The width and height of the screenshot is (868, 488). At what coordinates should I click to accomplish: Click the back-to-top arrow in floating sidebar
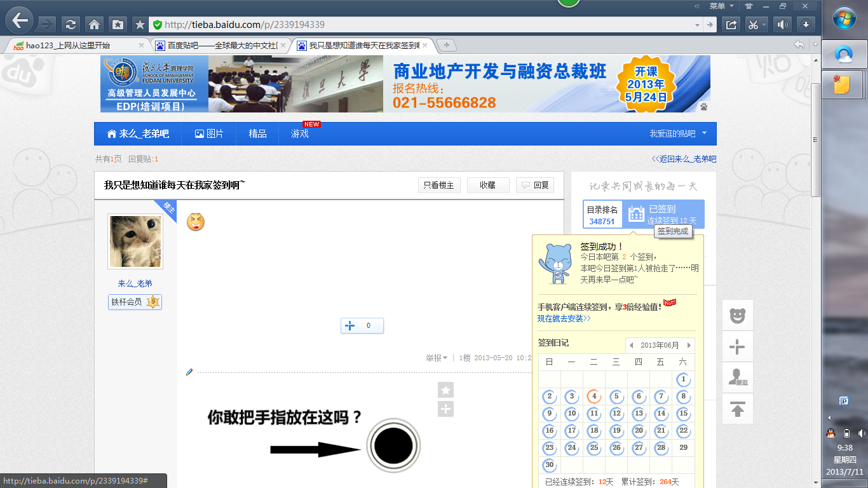pyautogui.click(x=737, y=409)
